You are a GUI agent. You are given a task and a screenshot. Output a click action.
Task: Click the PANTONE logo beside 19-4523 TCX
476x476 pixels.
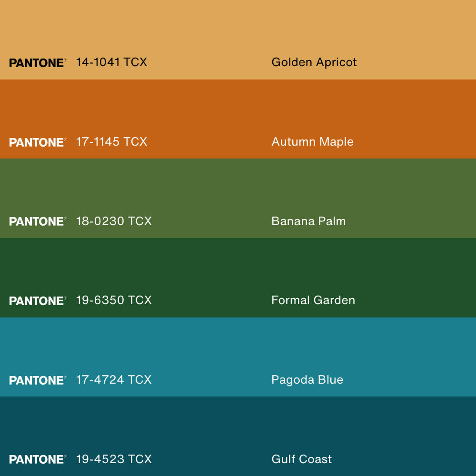38,459
